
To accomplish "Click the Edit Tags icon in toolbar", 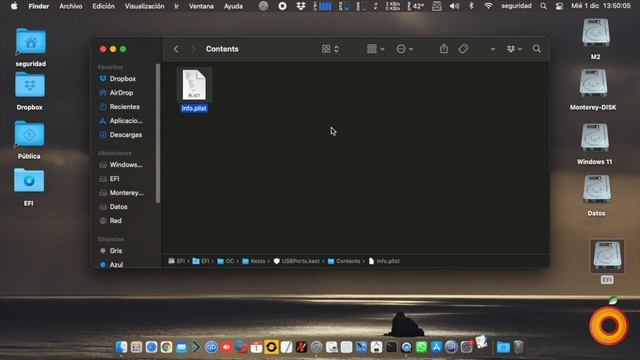I will [463, 49].
